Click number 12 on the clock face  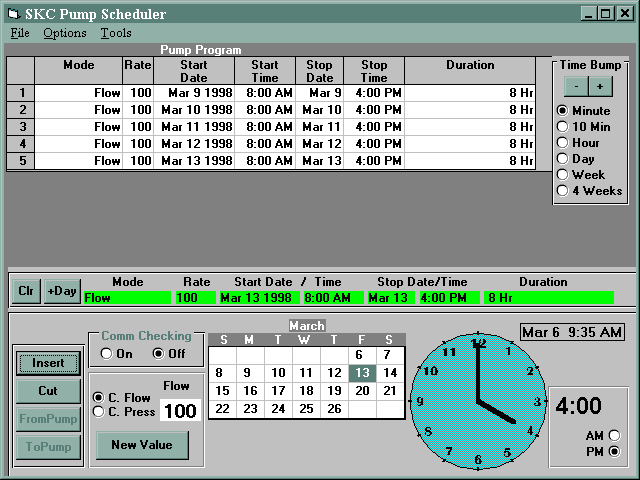tap(478, 343)
